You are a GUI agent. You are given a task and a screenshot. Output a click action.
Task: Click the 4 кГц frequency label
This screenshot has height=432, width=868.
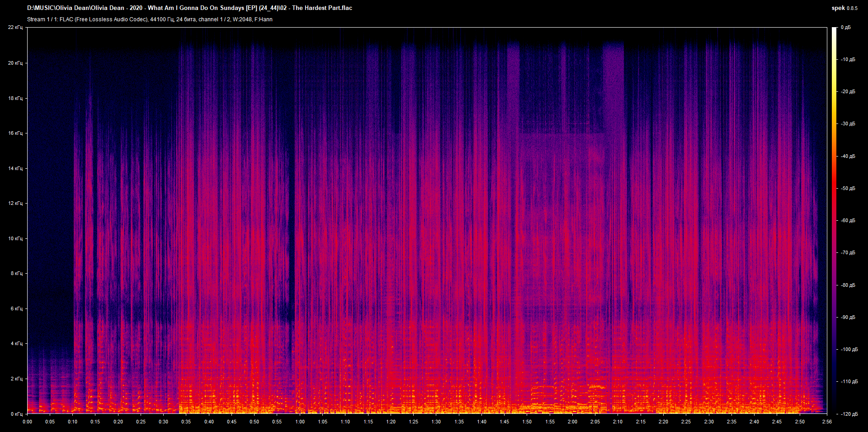tap(17, 343)
